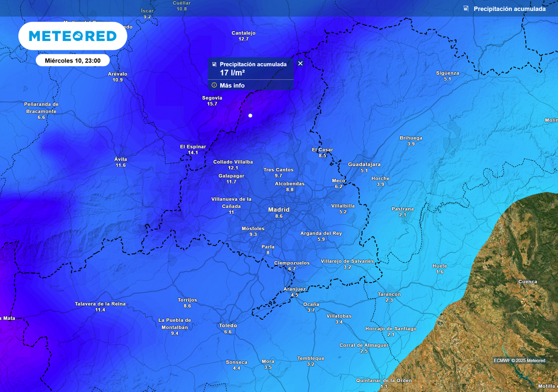Close the precipitation popup
This screenshot has height=392, width=558.
(x=300, y=64)
